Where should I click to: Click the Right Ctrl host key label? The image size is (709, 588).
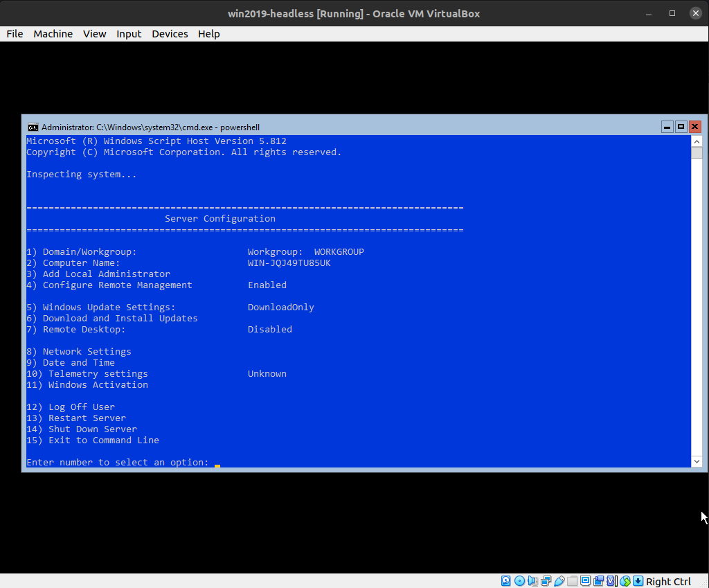[x=668, y=581]
